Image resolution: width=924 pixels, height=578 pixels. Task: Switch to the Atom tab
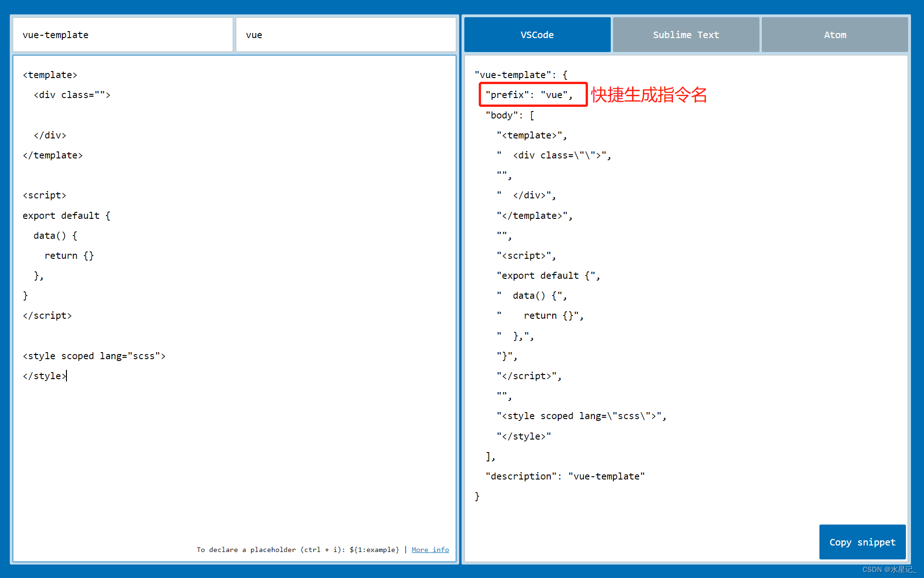click(x=835, y=34)
